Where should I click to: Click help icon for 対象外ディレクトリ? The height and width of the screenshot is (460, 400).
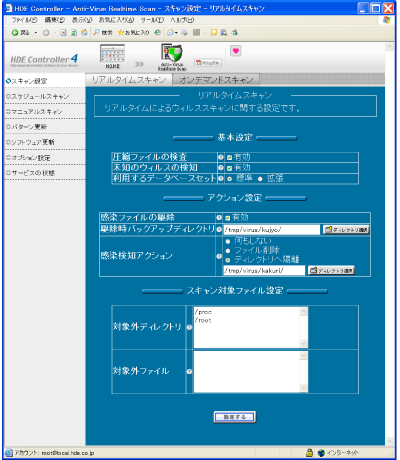[x=189, y=327]
